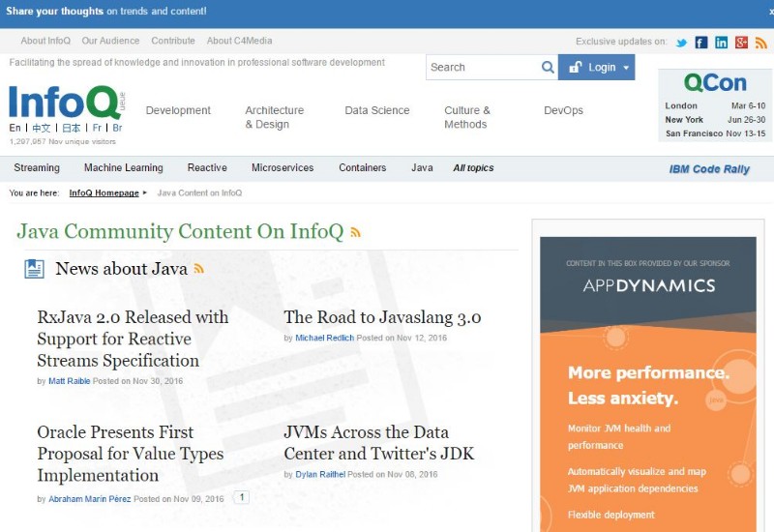Open JVMs Across the Data Center article
This screenshot has width=774, height=532.
pos(379,443)
